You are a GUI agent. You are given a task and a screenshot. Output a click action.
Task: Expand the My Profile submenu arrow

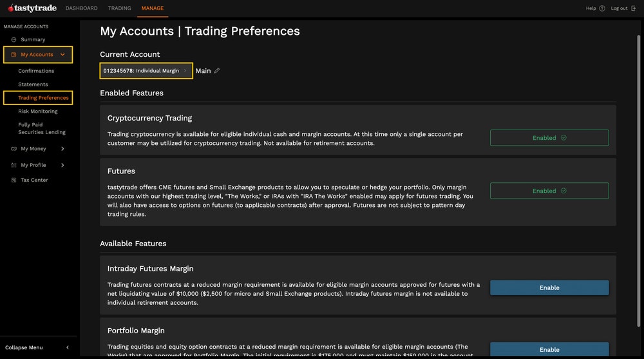tap(62, 165)
